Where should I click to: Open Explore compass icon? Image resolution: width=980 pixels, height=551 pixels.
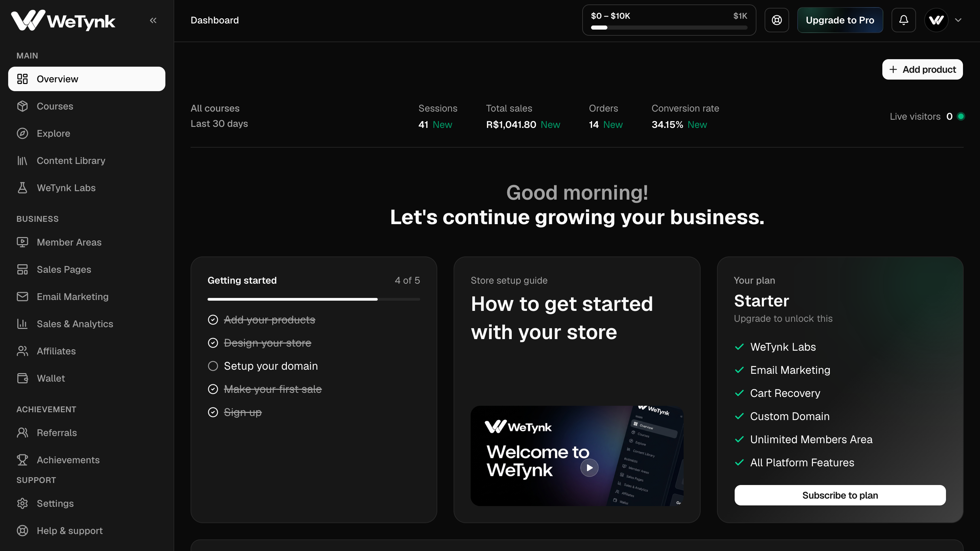pos(22,133)
